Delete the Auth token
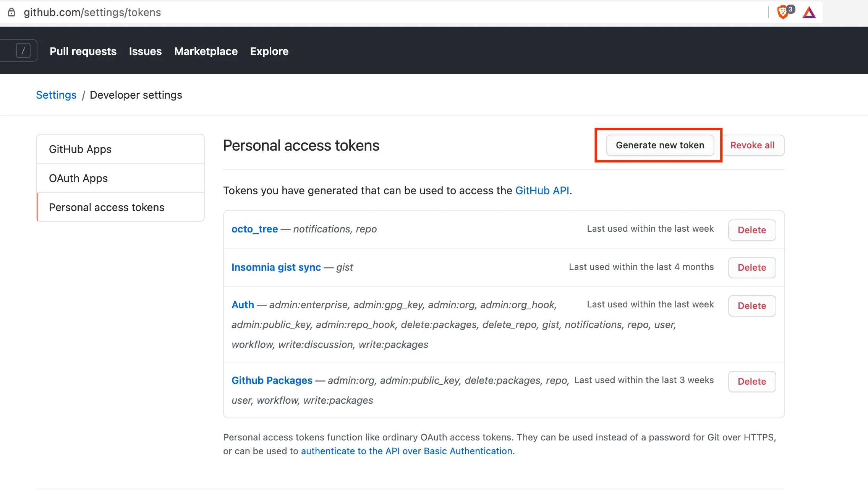This screenshot has width=868, height=494. [x=752, y=306]
